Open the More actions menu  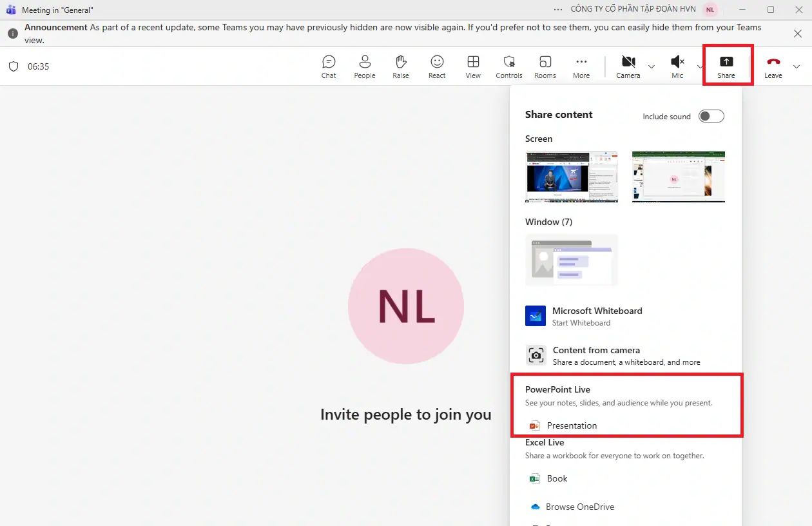(x=581, y=66)
